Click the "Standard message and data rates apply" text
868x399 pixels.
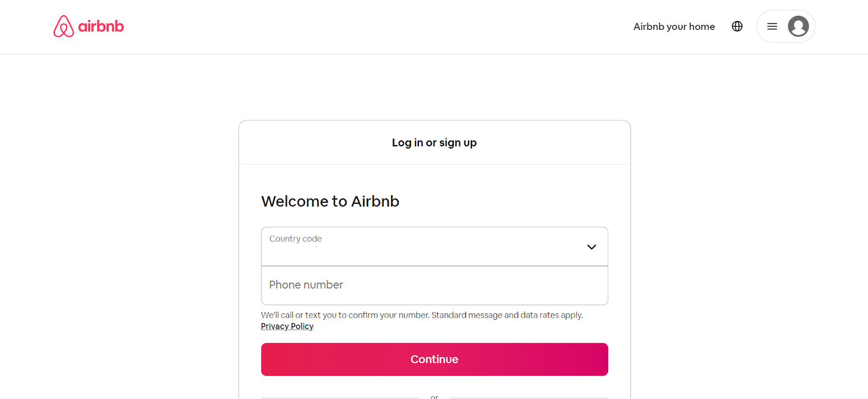[507, 315]
